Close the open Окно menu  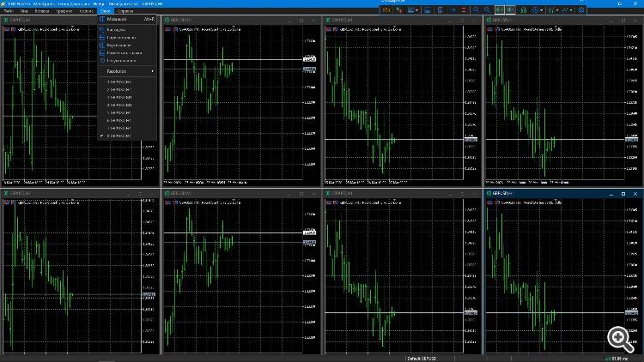point(105,11)
